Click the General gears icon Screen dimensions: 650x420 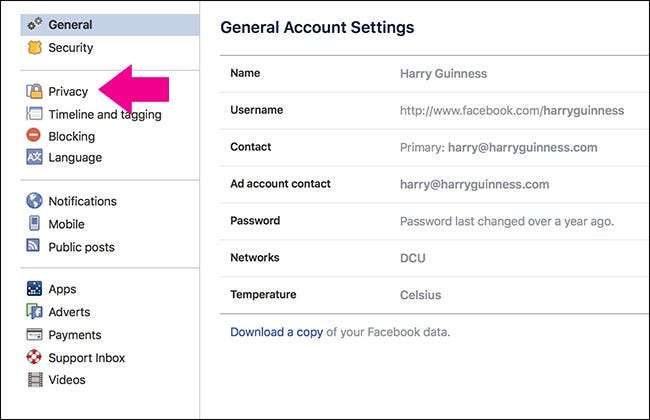pos(34,25)
